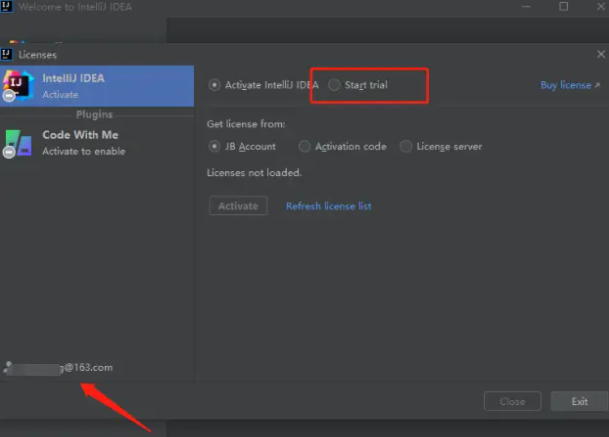Click IntelliJ icon in Welcome window title bar
This screenshot has width=609, height=437.
pos(6,6)
